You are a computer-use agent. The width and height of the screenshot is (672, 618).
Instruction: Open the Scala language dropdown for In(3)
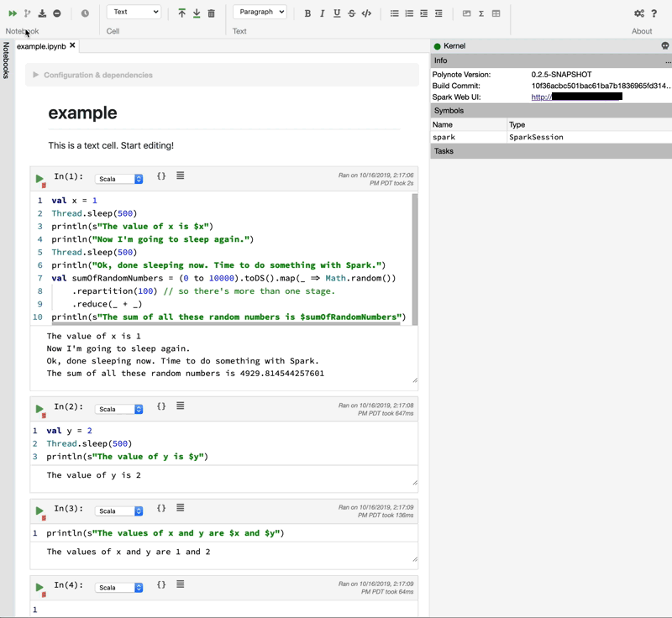tap(118, 511)
